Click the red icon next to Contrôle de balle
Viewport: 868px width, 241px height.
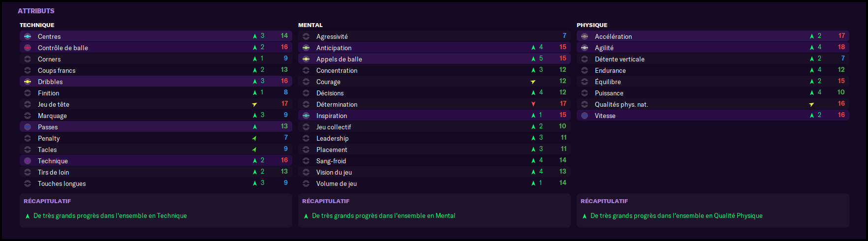[x=28, y=48]
